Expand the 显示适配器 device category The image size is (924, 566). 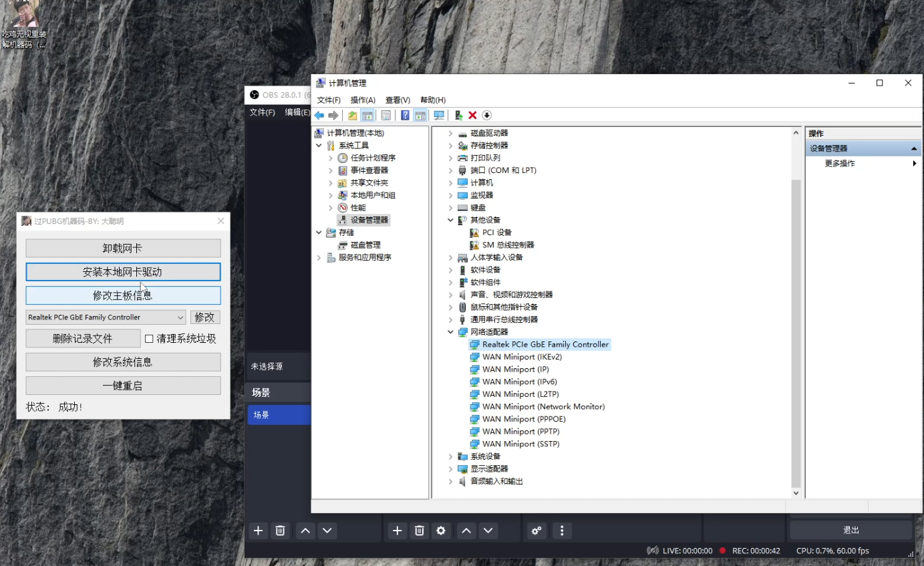451,469
